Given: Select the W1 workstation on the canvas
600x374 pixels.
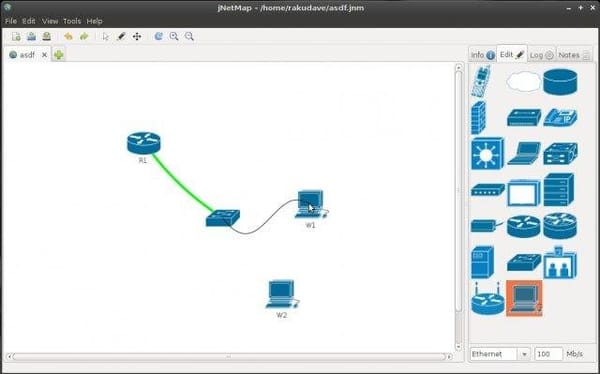Looking at the screenshot, I should (x=311, y=204).
